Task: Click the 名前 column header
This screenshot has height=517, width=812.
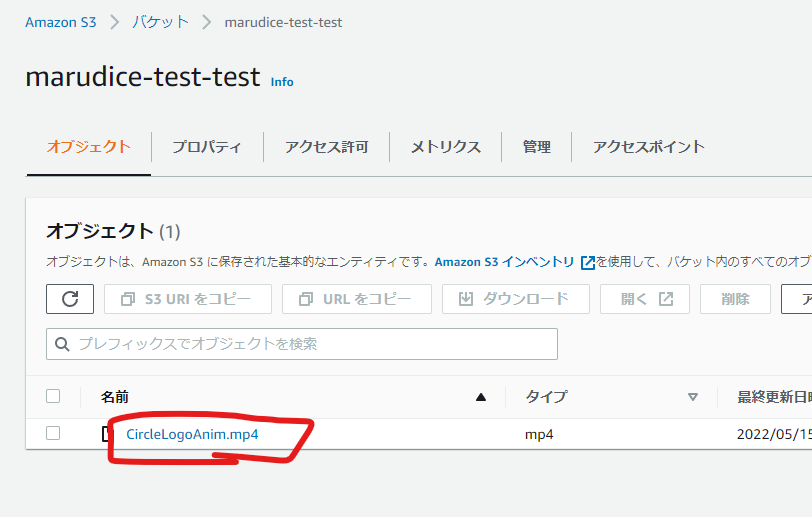Action: tap(114, 397)
